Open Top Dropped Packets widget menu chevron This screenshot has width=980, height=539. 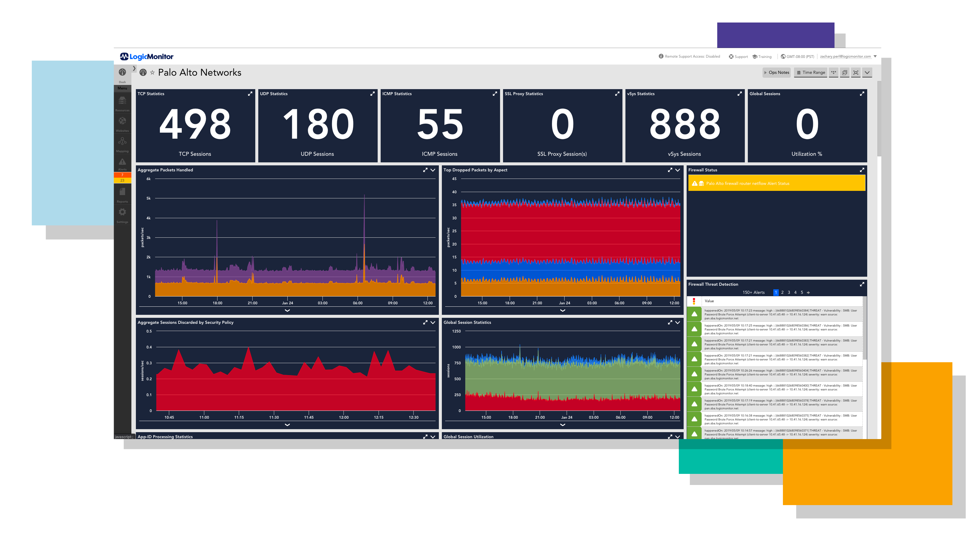(678, 170)
